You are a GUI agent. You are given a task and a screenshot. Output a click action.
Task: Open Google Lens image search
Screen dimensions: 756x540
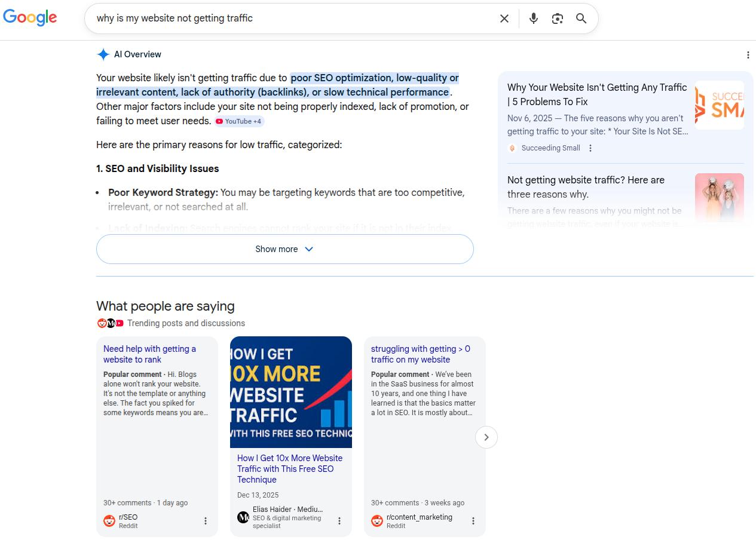tap(557, 18)
